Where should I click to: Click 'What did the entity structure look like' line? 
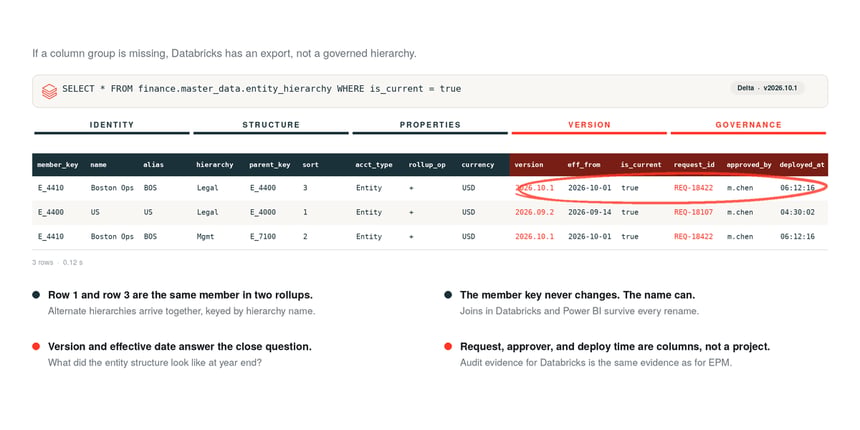[155, 363]
